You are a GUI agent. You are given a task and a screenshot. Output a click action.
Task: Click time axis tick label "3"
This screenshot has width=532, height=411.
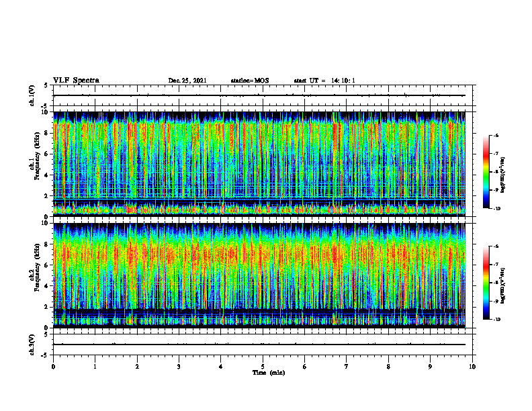[179, 367]
